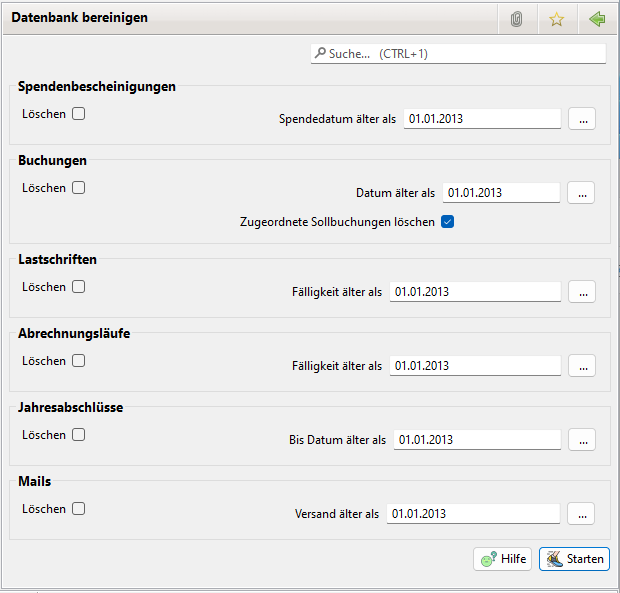Image resolution: width=620 pixels, height=593 pixels.
Task: Open date picker for Abrechnungsläufe Fälligkeit
Action: [582, 366]
